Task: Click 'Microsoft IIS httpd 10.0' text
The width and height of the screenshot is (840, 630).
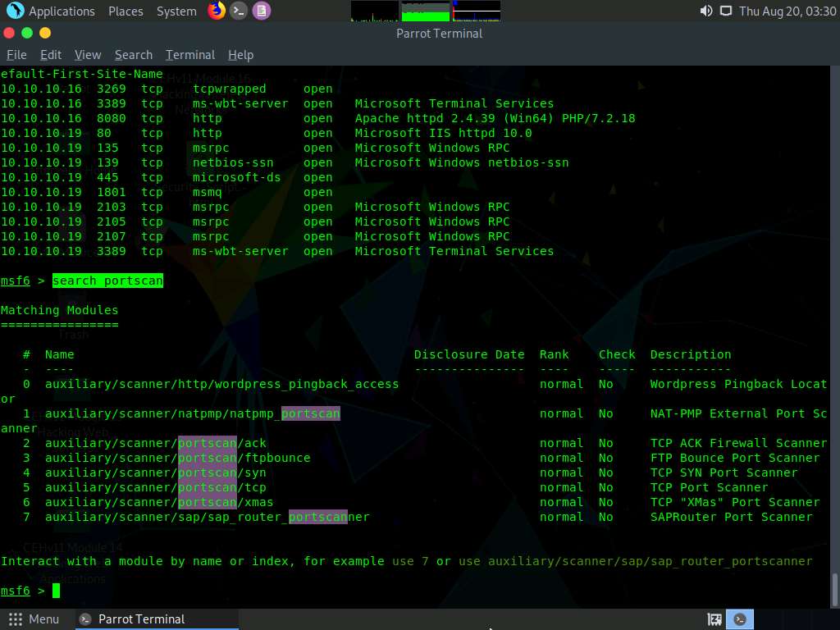Action: pyautogui.click(x=443, y=133)
